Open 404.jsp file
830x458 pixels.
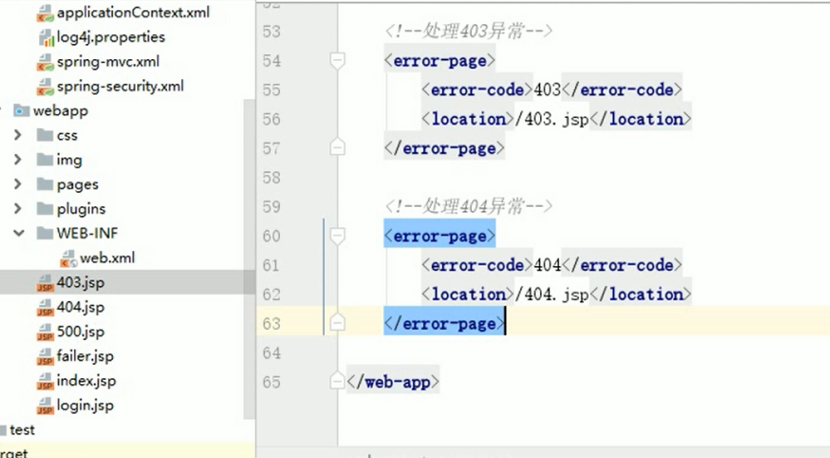(x=80, y=307)
